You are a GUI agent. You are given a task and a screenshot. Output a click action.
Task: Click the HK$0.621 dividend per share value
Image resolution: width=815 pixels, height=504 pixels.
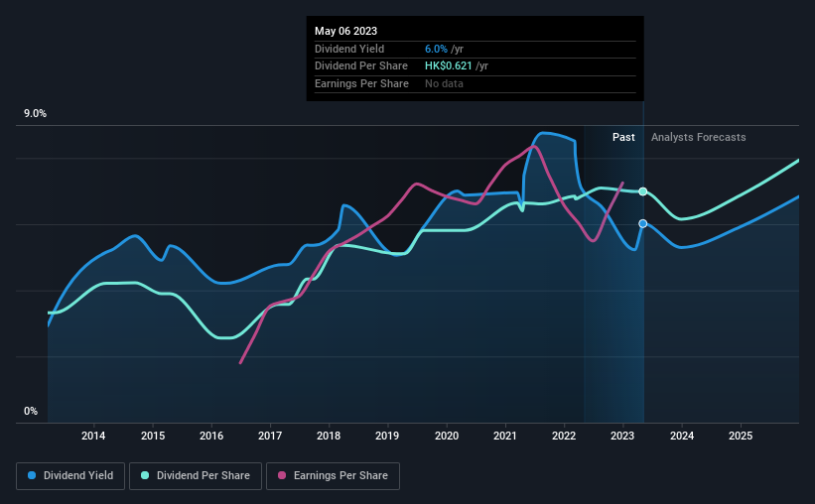448,66
